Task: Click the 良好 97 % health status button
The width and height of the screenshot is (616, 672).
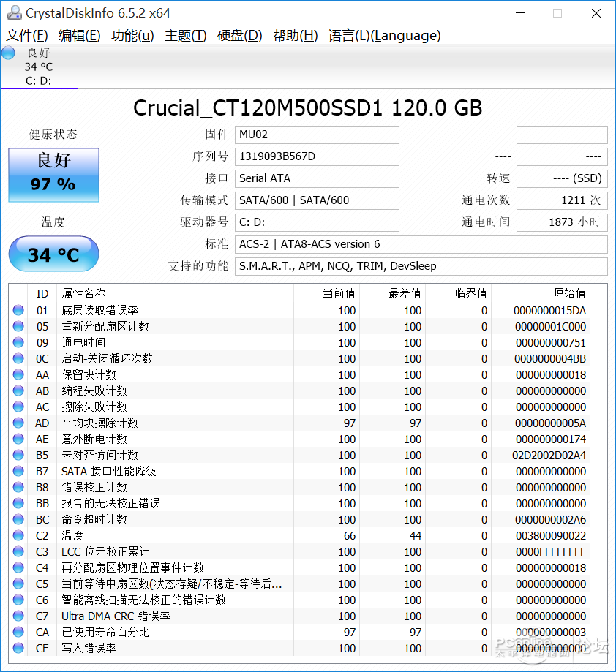Action: pos(53,175)
